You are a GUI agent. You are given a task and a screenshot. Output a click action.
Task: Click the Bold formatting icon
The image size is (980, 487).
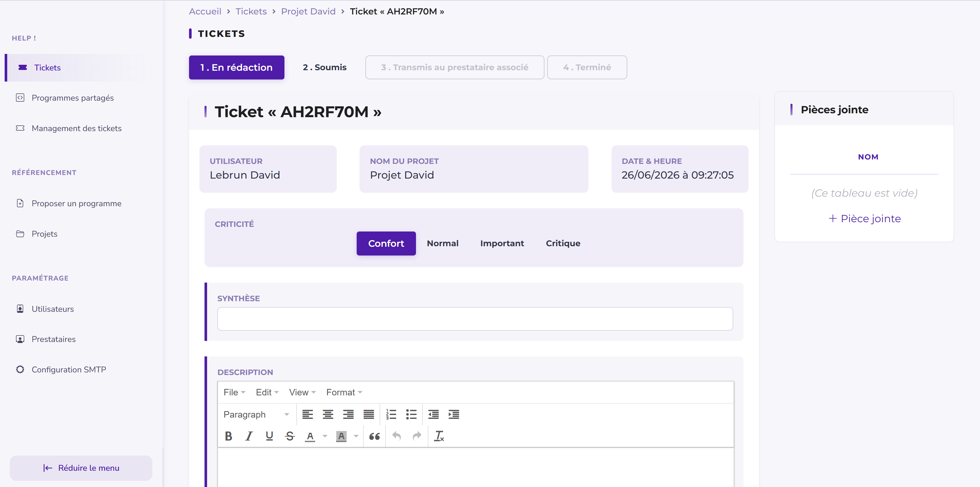(228, 436)
